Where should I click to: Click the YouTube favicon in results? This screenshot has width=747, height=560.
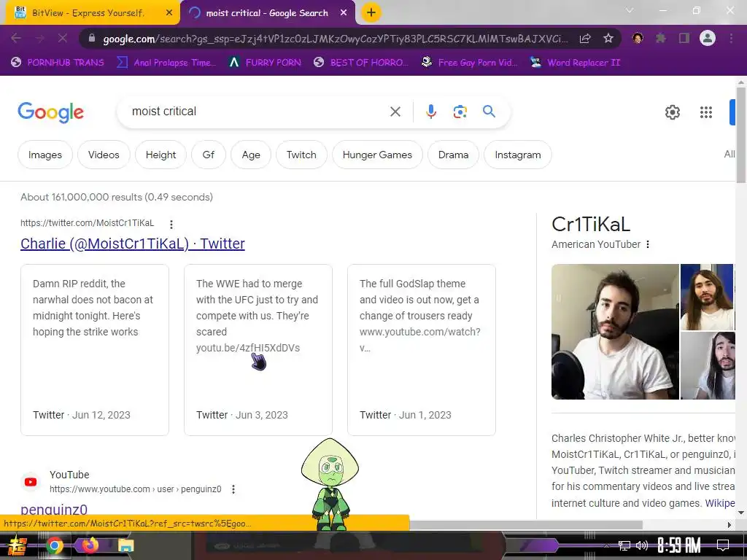click(x=31, y=482)
